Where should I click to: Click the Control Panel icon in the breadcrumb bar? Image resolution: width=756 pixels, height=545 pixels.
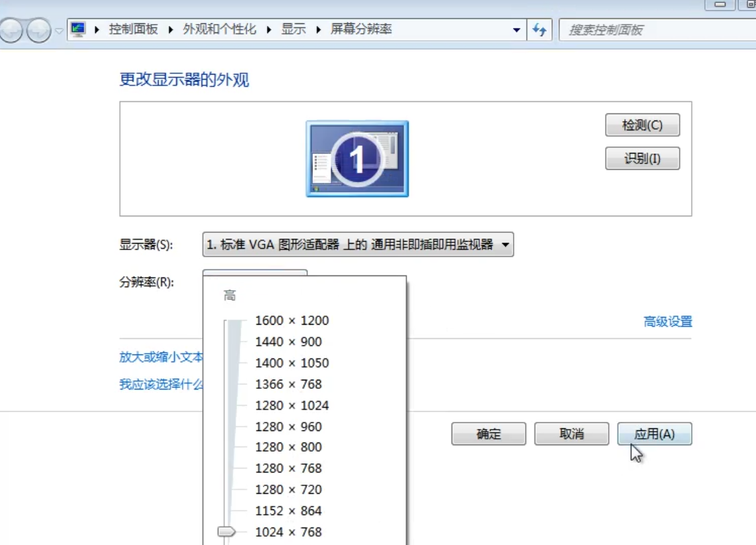(78, 29)
